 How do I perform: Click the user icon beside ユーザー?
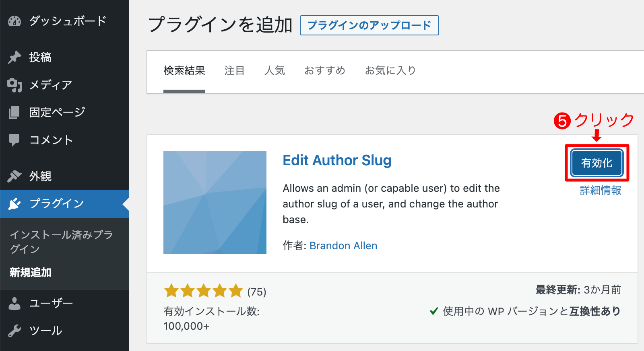click(x=14, y=304)
